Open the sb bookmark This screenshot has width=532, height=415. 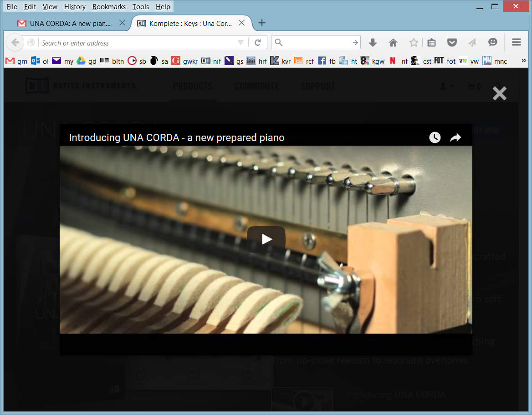point(137,61)
